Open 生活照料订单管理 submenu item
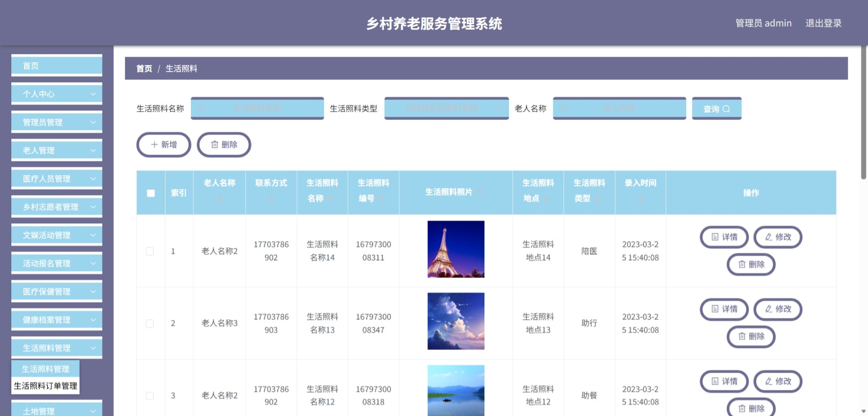The width and height of the screenshot is (868, 416). coord(45,385)
